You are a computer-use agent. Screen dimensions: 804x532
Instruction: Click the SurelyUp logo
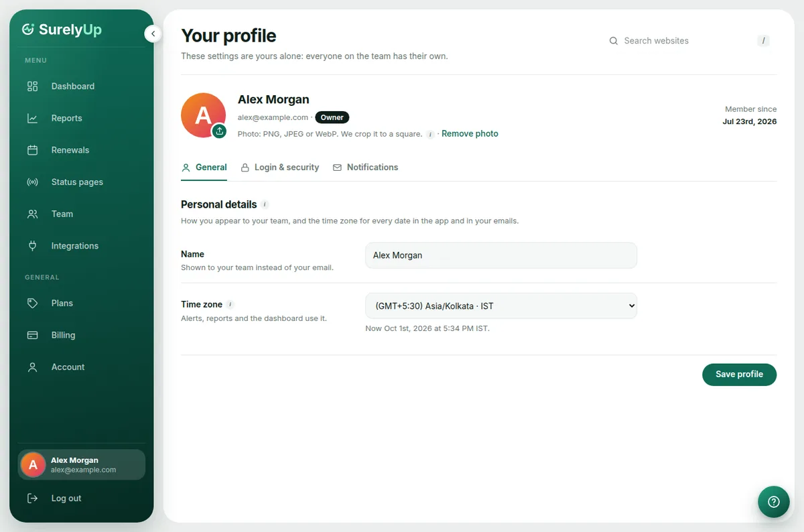62,29
